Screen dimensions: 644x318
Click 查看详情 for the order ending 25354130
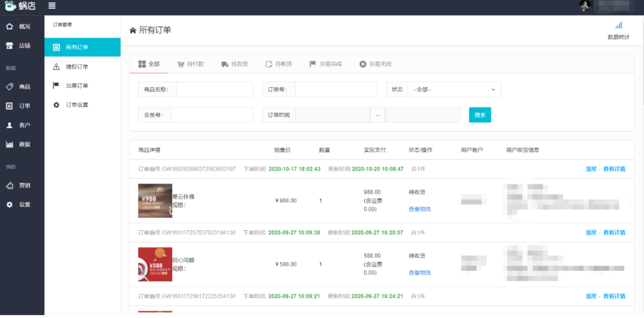(x=614, y=297)
